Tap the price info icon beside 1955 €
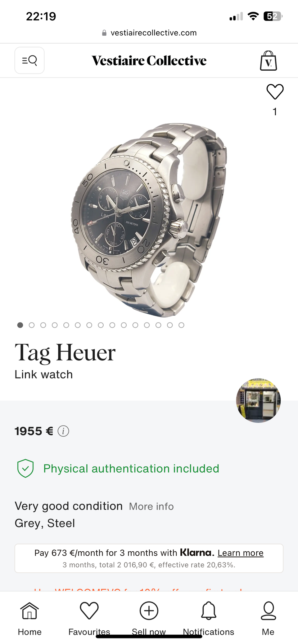The image size is (298, 644). click(63, 431)
